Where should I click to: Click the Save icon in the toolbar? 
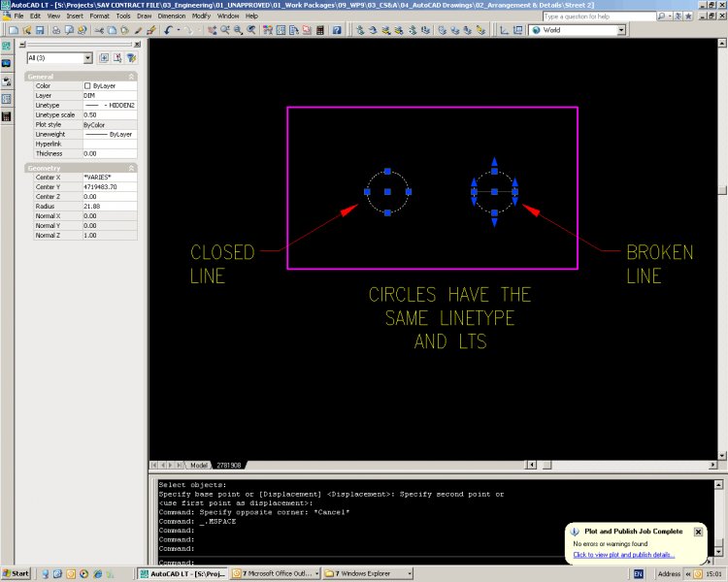pyautogui.click(x=39, y=30)
